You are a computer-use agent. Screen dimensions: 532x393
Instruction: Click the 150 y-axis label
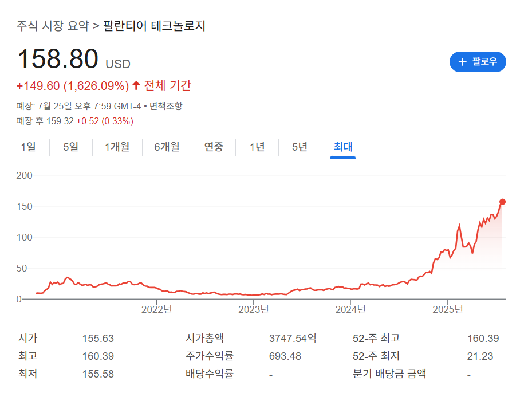(x=25, y=206)
